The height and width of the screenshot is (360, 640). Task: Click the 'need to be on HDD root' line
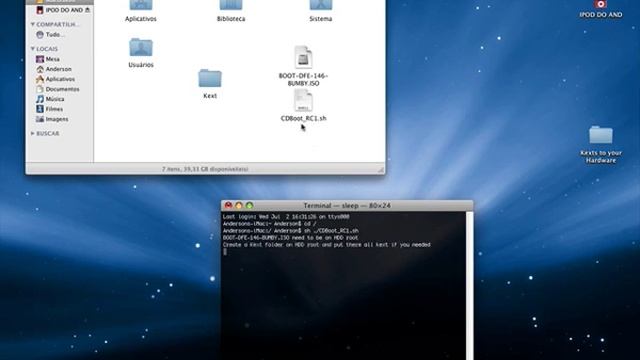point(290,238)
